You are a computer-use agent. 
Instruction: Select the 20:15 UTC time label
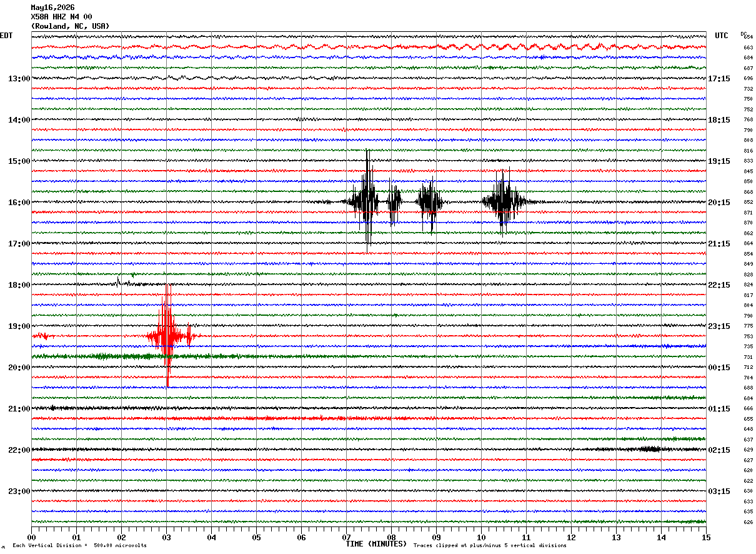click(719, 203)
